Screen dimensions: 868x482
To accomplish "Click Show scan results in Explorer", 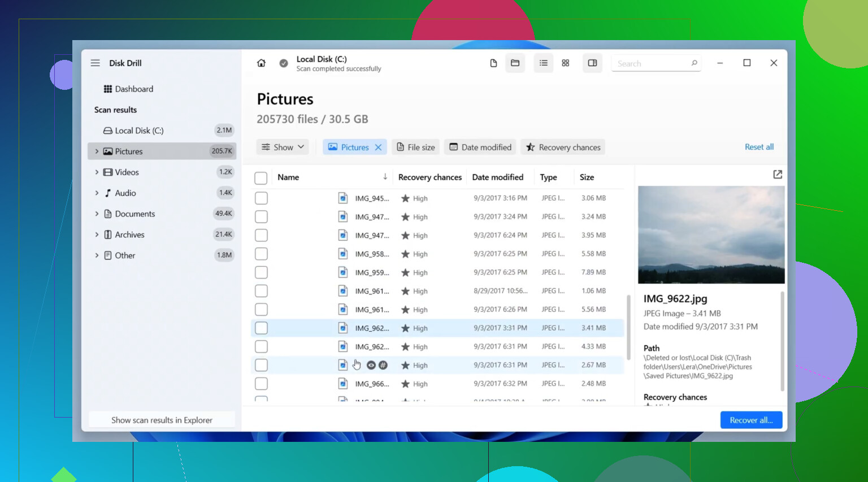I will click(162, 420).
